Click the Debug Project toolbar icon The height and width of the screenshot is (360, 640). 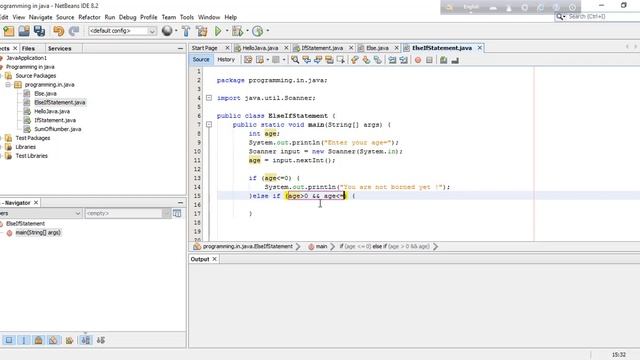[237, 31]
